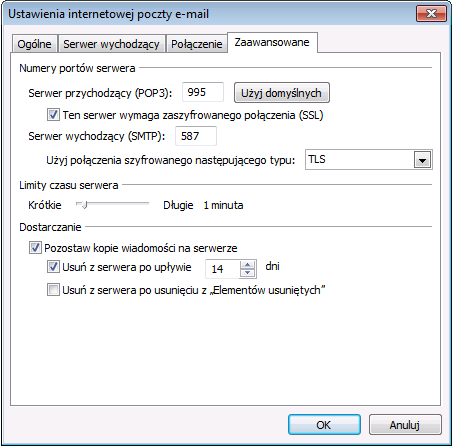Switch to the Ogólne tab
Screen dimensions: 454x448
click(35, 44)
